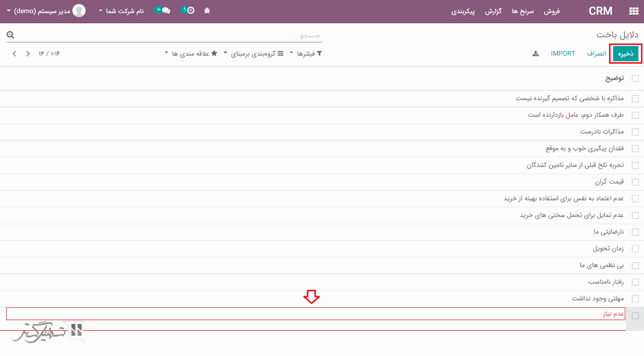Click the text تجربه تلخ قبلی از سایر تامین کنندگان
Viewport: 644px width, 356px height.
coord(575,165)
